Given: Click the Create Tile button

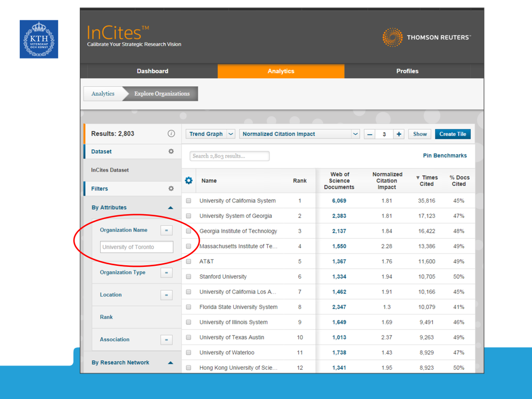Looking at the screenshot, I should 453,134.
